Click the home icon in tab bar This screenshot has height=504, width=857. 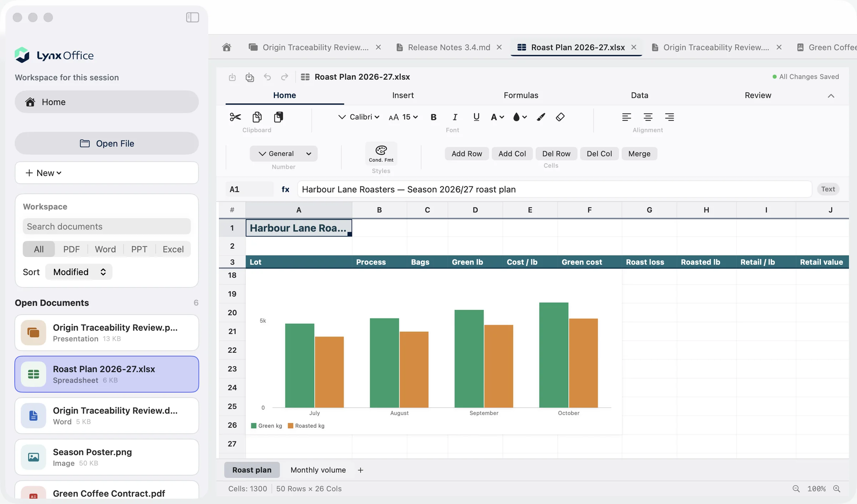(227, 47)
